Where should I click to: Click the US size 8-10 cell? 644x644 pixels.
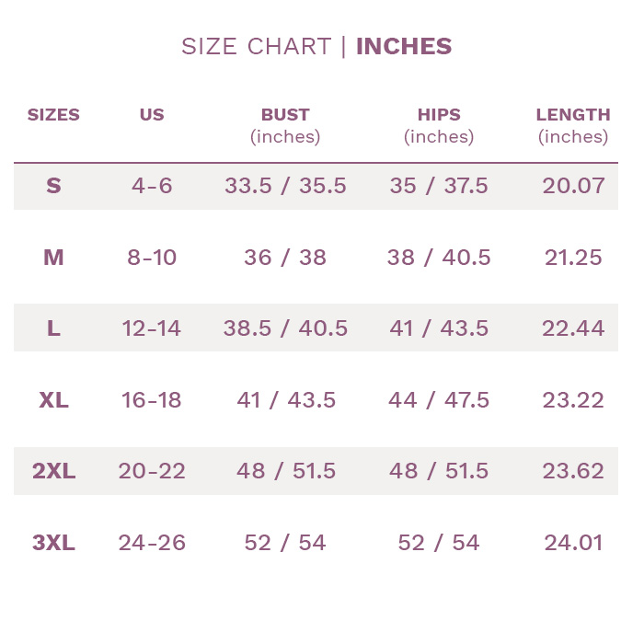point(152,258)
